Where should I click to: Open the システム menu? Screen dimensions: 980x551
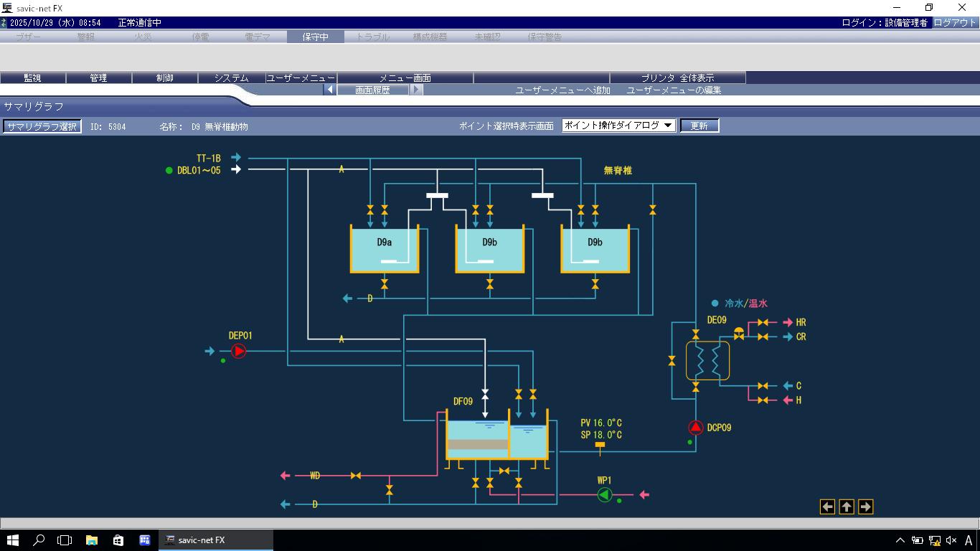pos(231,77)
